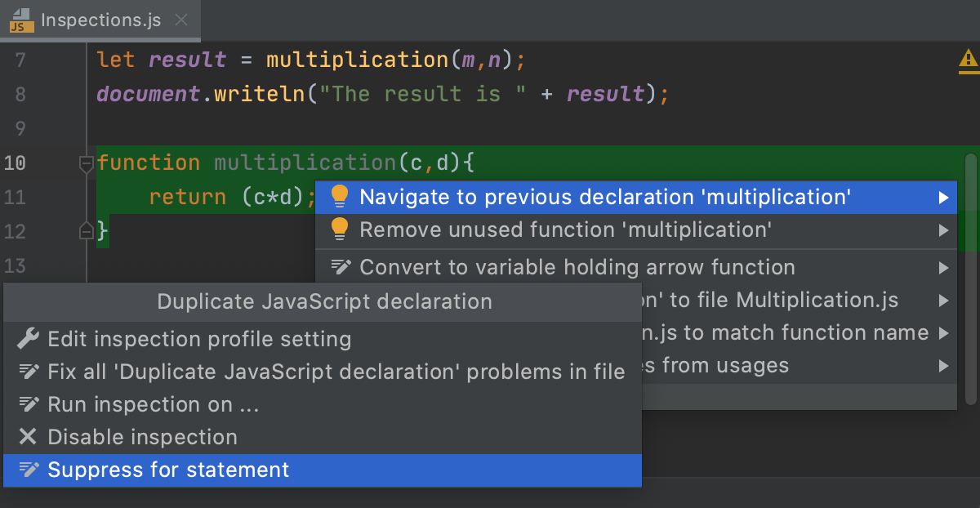Click the X icon next to Disable inspection

tap(28, 437)
